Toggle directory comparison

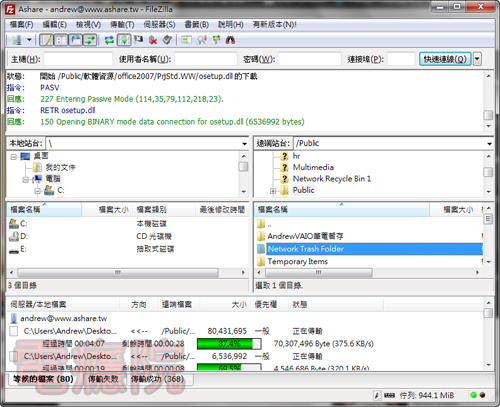coord(202,40)
